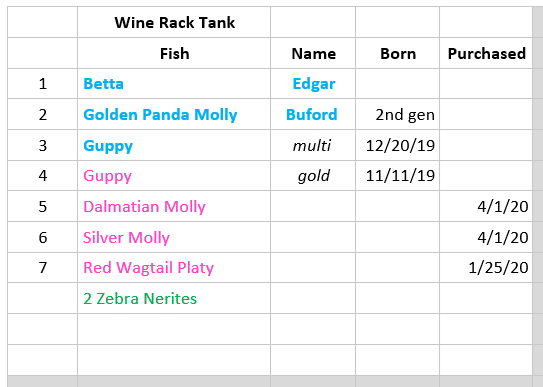Screen dimensions: 543x387
Task: Click the cell with date 12/20/19
Action: (x=398, y=145)
